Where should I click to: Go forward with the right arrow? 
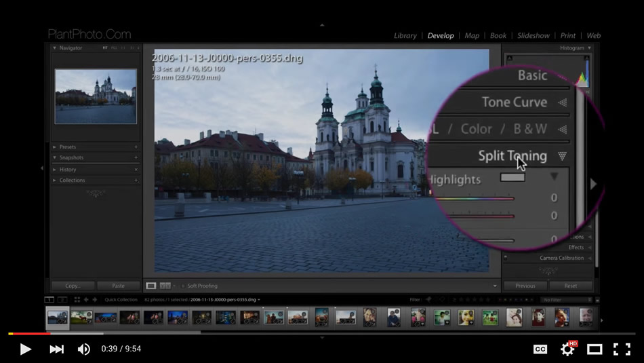point(95,300)
